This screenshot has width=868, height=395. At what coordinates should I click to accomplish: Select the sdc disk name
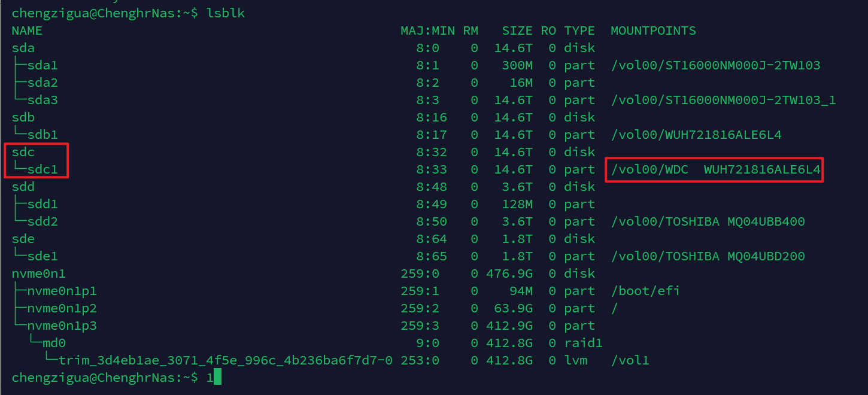[x=23, y=152]
